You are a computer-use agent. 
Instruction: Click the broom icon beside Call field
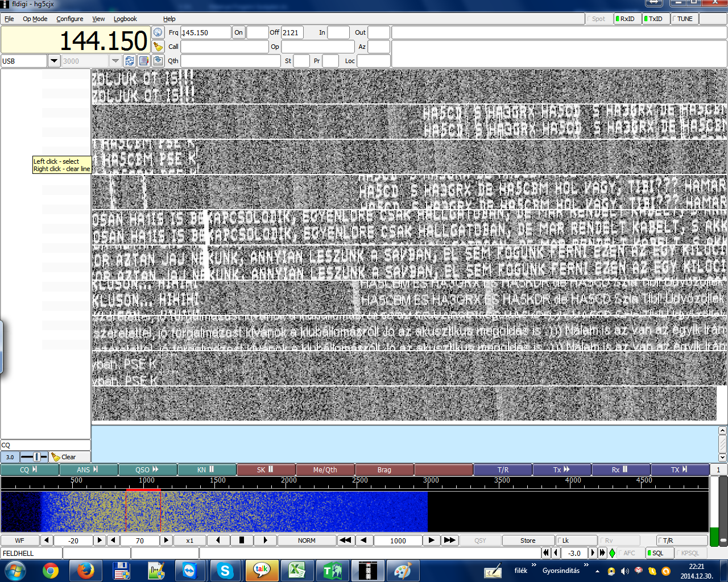click(158, 47)
